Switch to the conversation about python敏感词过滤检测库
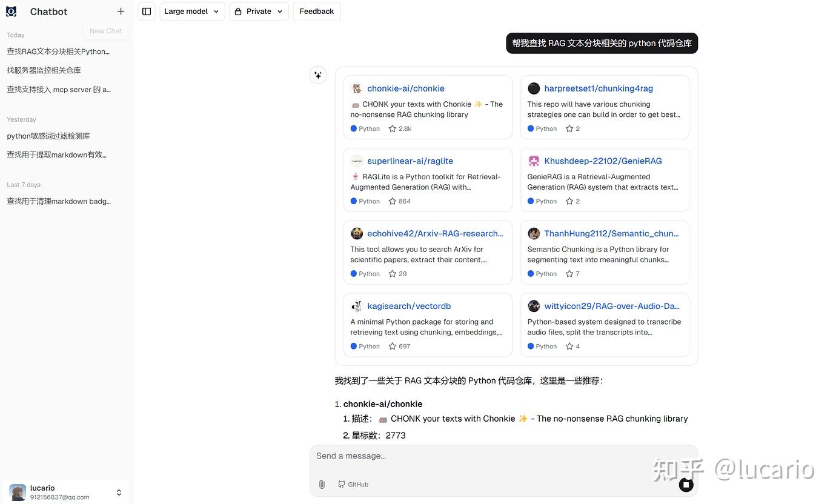 [48, 136]
